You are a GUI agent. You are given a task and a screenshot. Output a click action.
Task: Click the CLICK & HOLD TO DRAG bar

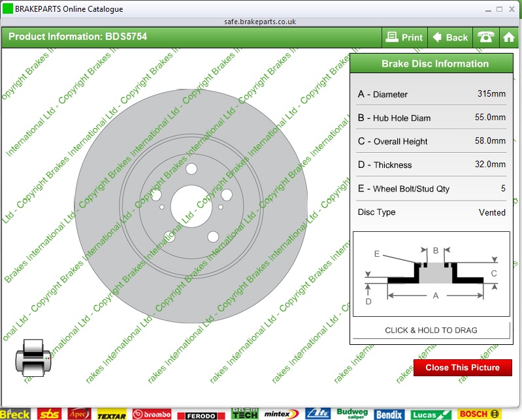click(431, 331)
